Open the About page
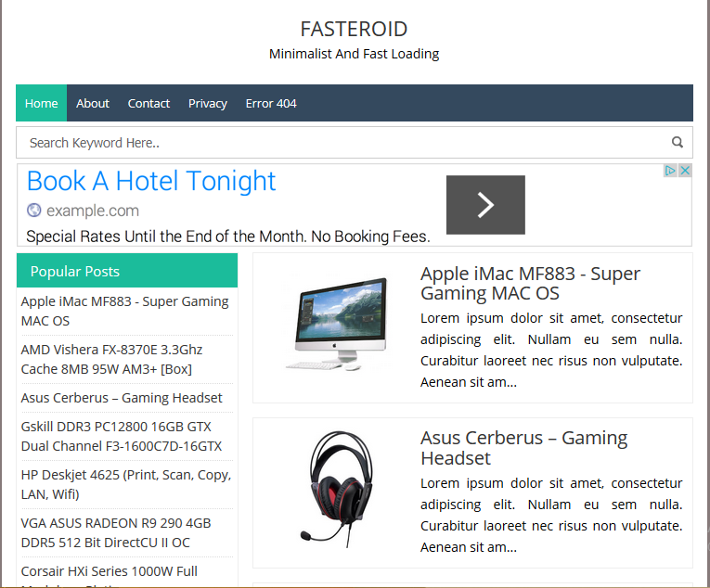Viewport: 710px width, 588px height. tap(93, 103)
